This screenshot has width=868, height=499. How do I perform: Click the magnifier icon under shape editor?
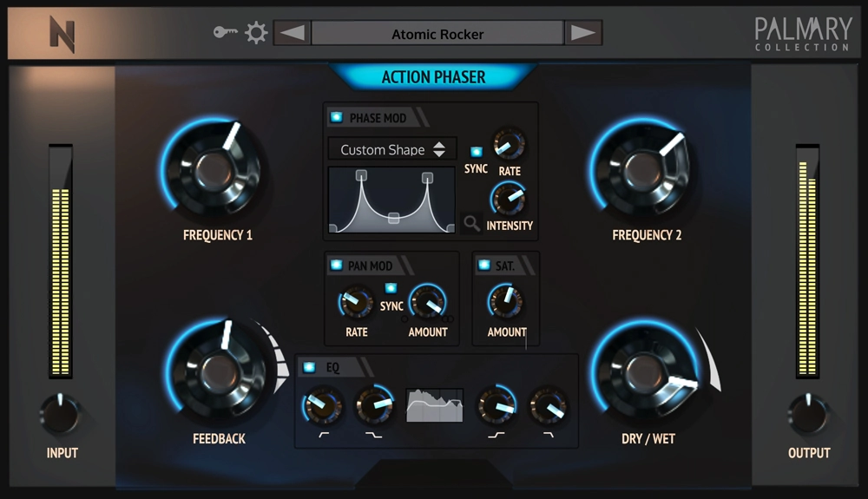pos(471,224)
